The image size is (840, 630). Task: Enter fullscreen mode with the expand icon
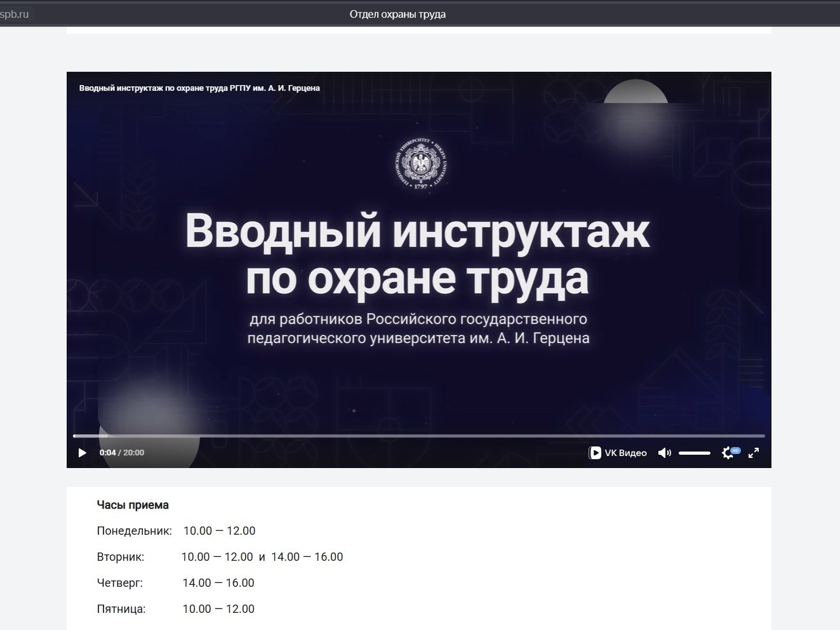tap(754, 453)
